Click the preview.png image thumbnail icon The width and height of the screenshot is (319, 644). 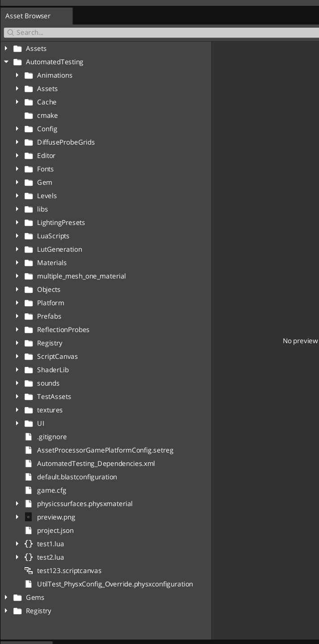tap(29, 517)
